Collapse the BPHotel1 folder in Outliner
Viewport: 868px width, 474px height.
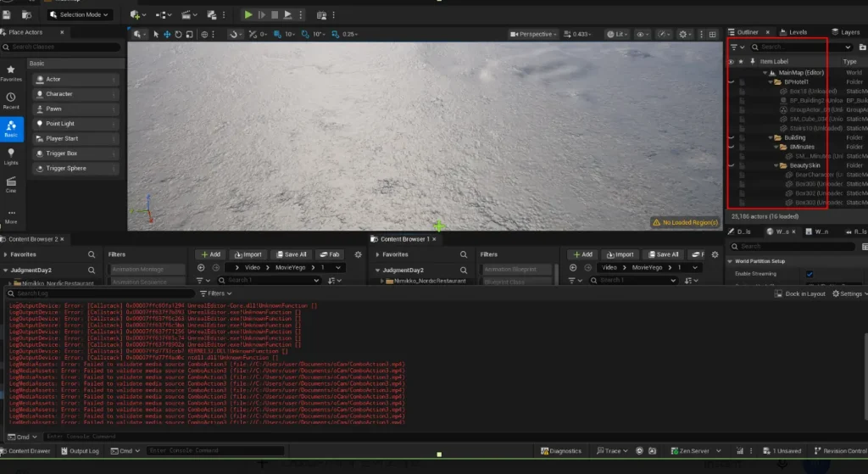(x=770, y=82)
